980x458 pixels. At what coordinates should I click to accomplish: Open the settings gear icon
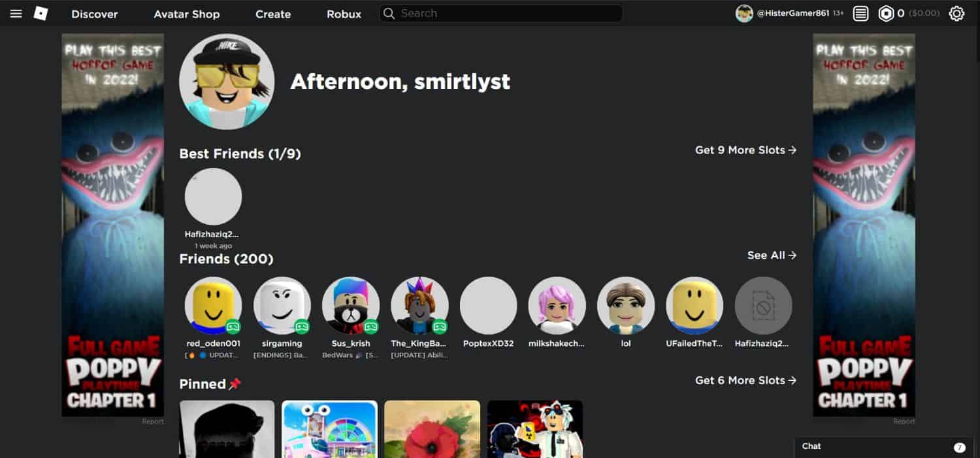[x=957, y=13]
